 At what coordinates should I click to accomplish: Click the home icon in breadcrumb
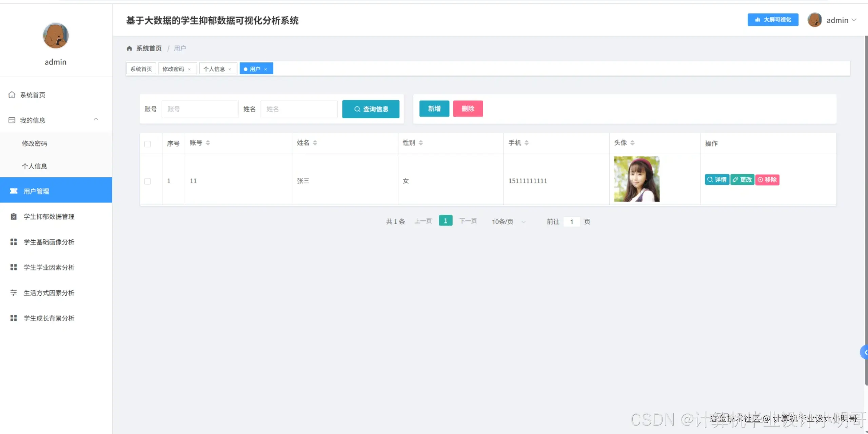pyautogui.click(x=129, y=48)
